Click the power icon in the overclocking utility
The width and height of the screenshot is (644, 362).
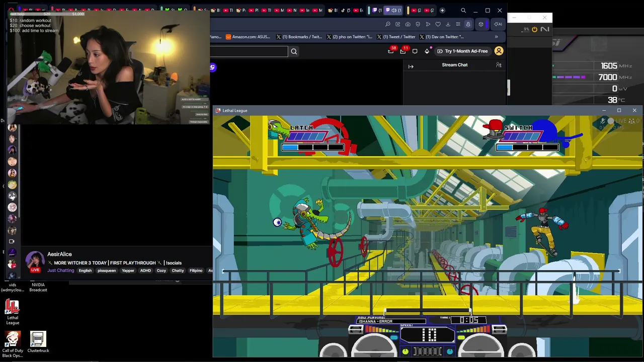tap(534, 29)
